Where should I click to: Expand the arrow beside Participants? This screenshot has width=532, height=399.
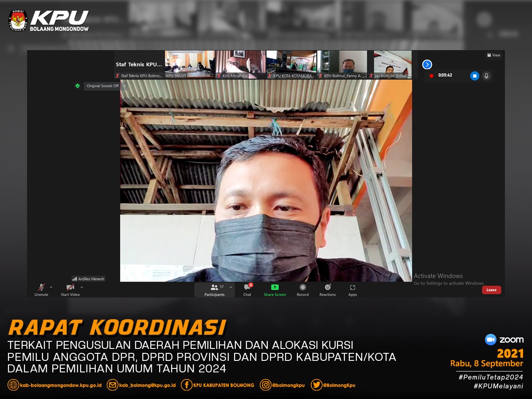point(231,287)
